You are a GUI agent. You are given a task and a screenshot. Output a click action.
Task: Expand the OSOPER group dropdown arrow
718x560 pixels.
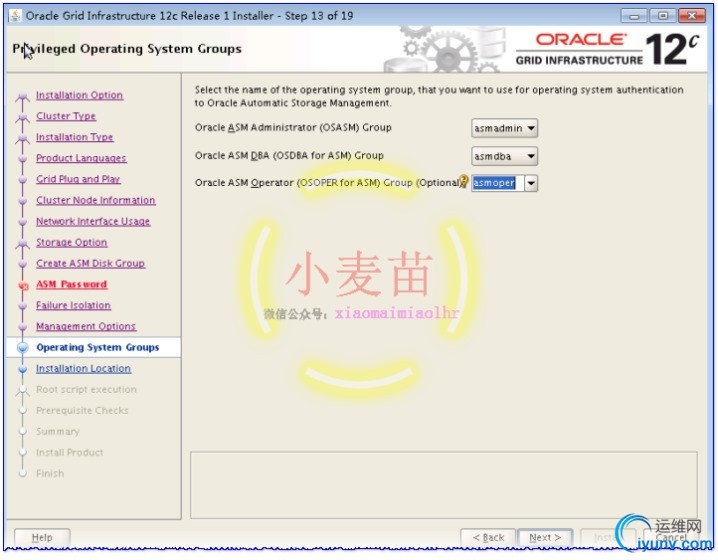tap(531, 183)
